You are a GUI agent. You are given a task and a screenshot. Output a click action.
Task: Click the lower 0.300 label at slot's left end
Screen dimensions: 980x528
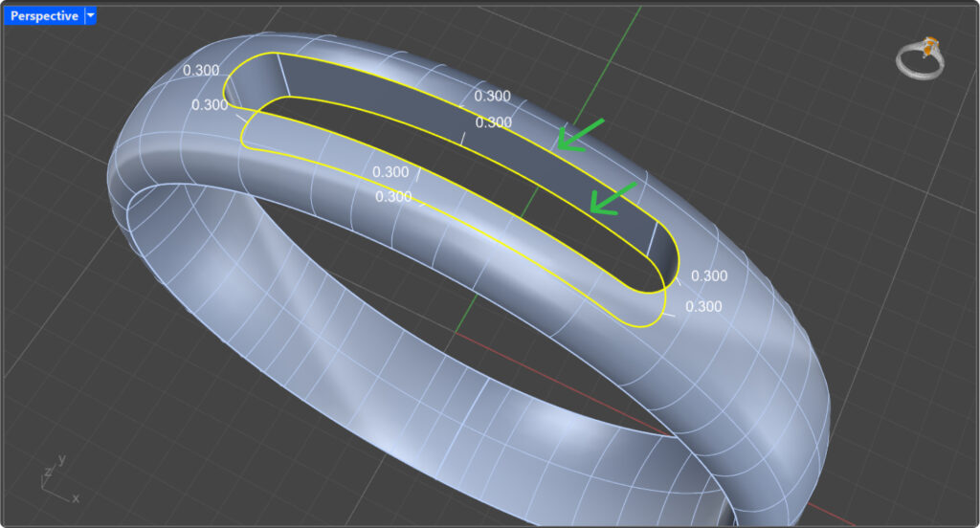[210, 104]
